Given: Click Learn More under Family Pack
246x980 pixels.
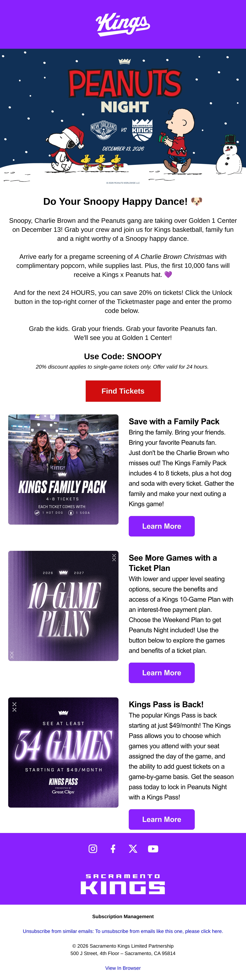Looking at the screenshot, I should pos(162,526).
